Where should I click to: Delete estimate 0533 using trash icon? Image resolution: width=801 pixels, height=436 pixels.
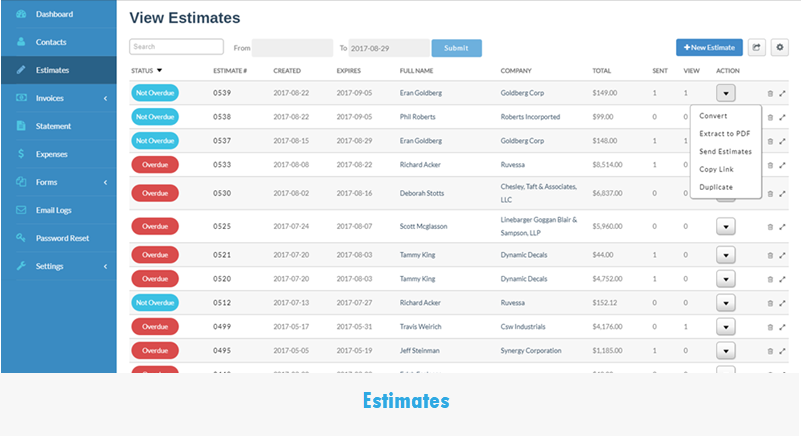point(770,166)
